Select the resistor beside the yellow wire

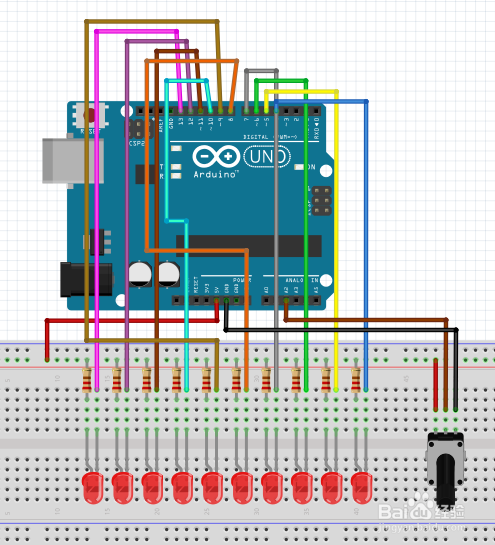326,380
